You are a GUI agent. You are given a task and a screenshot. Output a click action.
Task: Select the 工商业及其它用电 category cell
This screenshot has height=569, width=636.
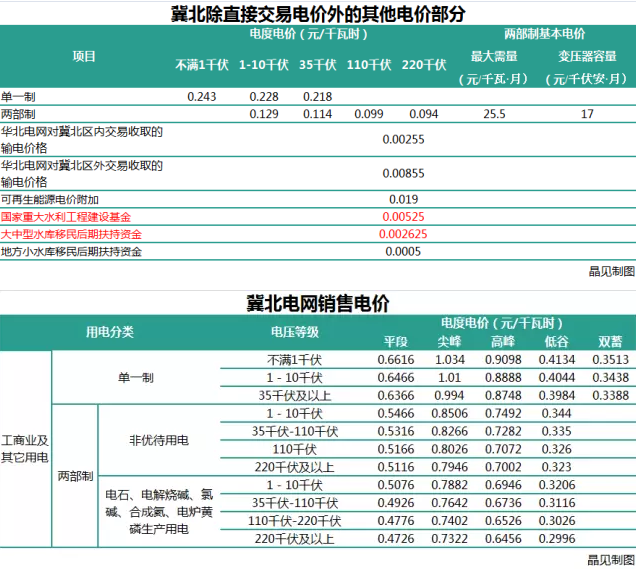(x=25, y=448)
